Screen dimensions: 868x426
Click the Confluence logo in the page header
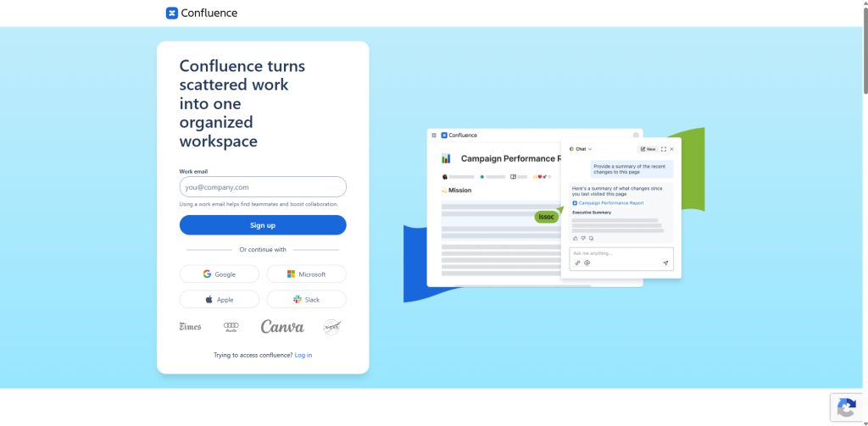click(202, 14)
